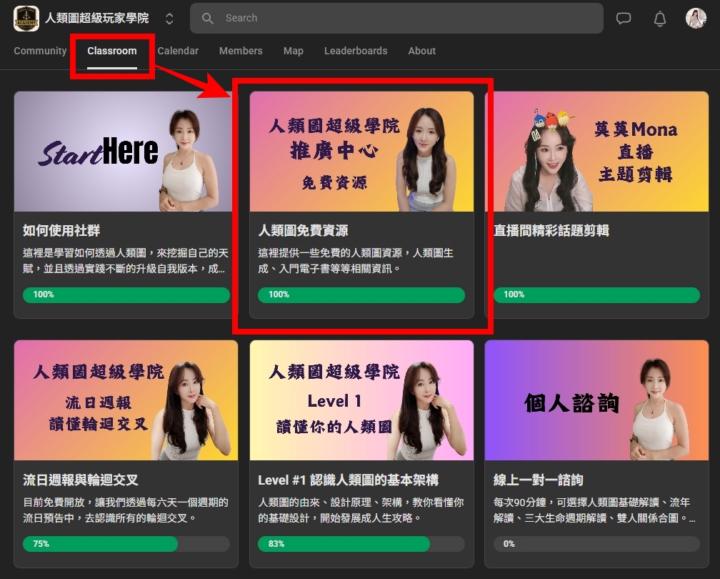Open the notifications bell
The height and width of the screenshot is (579, 720).
[660, 19]
